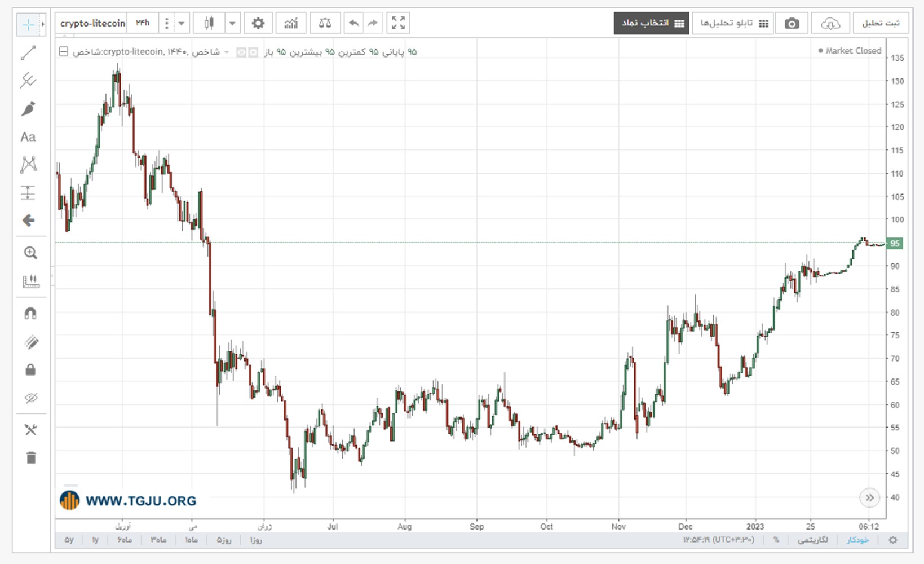The image size is (924, 564).
Task: Select the XABCD pattern tool
Action: (x=28, y=165)
